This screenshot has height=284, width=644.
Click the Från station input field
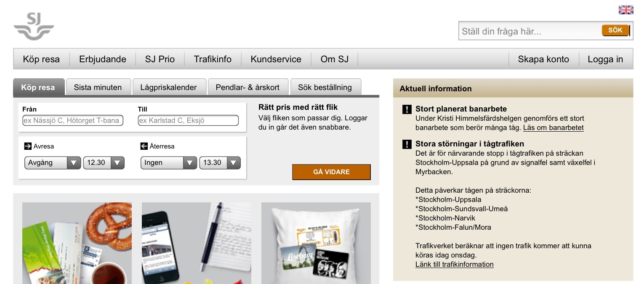click(73, 121)
